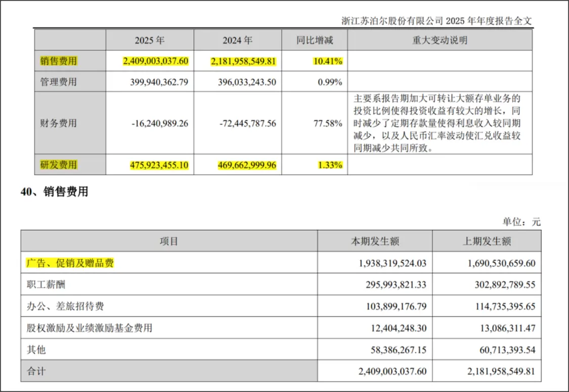The height and width of the screenshot is (392, 569).
Task: Click the 40、销售费用 section heading
Action: pyautogui.click(x=55, y=191)
